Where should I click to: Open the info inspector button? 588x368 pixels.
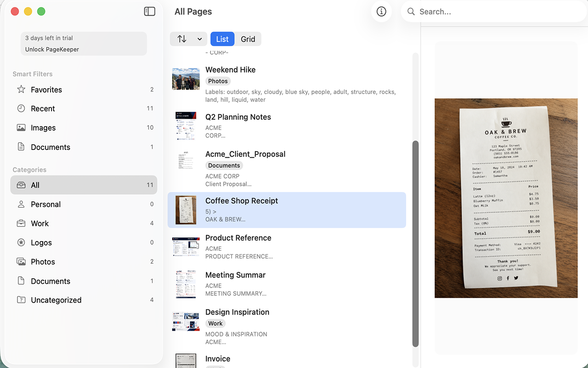(x=381, y=11)
